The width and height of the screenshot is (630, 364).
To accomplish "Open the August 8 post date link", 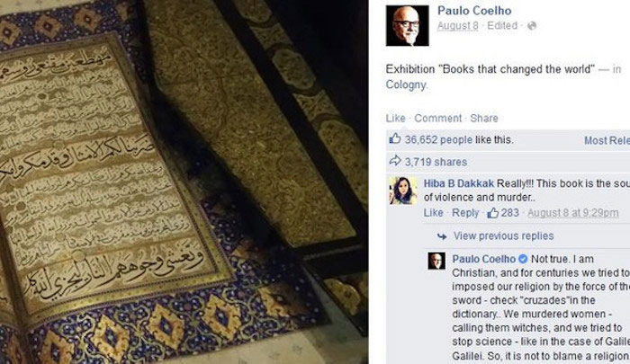I will (457, 26).
